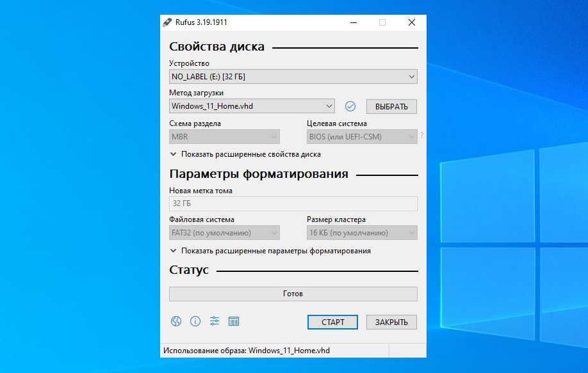Focus the Новая метка тома field
This screenshot has height=373, width=588.
pyautogui.click(x=293, y=203)
